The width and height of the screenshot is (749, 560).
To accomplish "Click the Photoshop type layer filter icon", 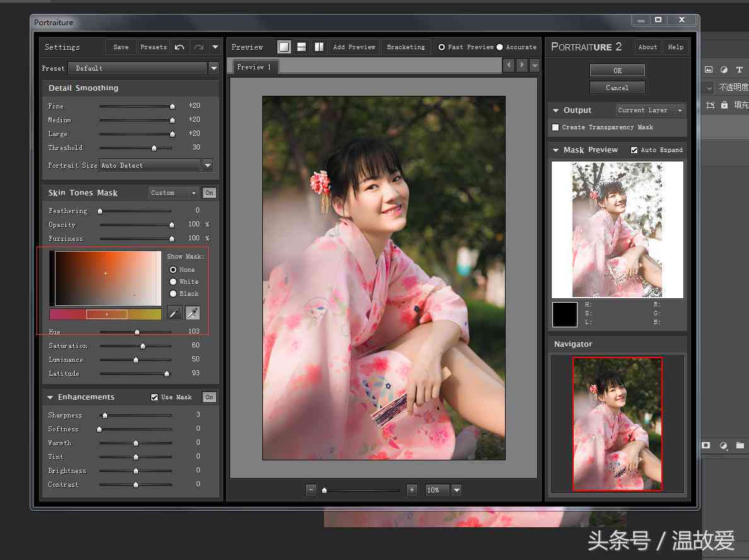I will [740, 70].
